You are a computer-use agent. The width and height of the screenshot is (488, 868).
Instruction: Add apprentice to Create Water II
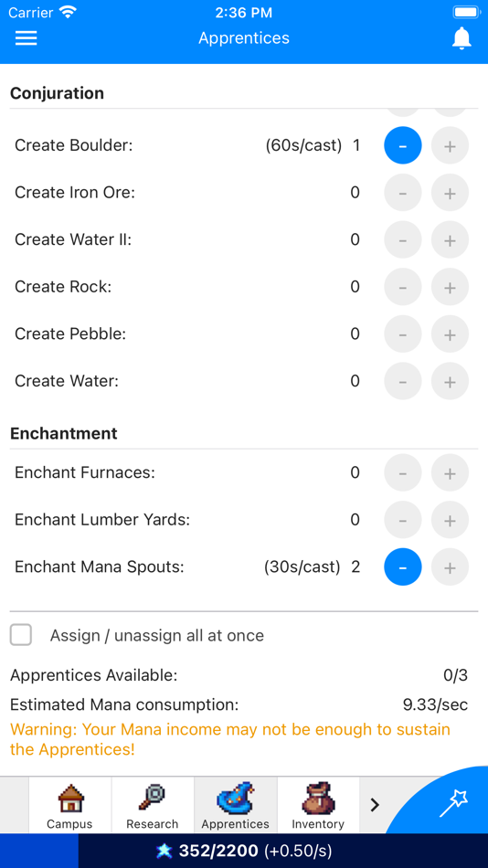tap(450, 239)
